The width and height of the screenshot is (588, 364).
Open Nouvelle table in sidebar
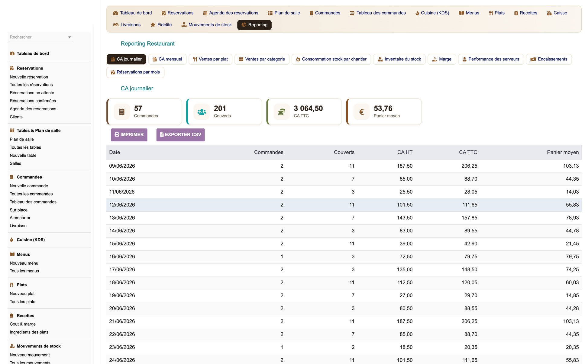point(23,155)
